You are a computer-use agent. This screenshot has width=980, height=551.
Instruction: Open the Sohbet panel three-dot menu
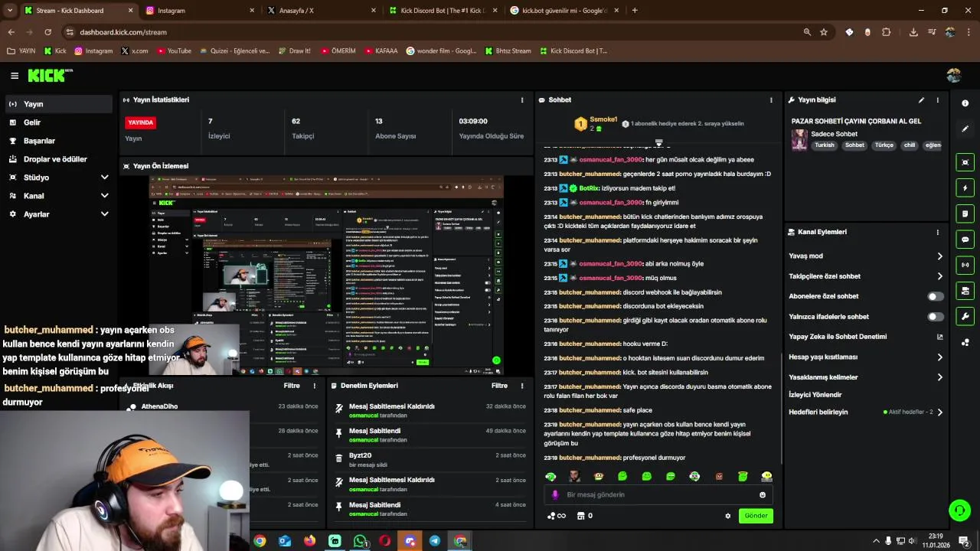[771, 99]
